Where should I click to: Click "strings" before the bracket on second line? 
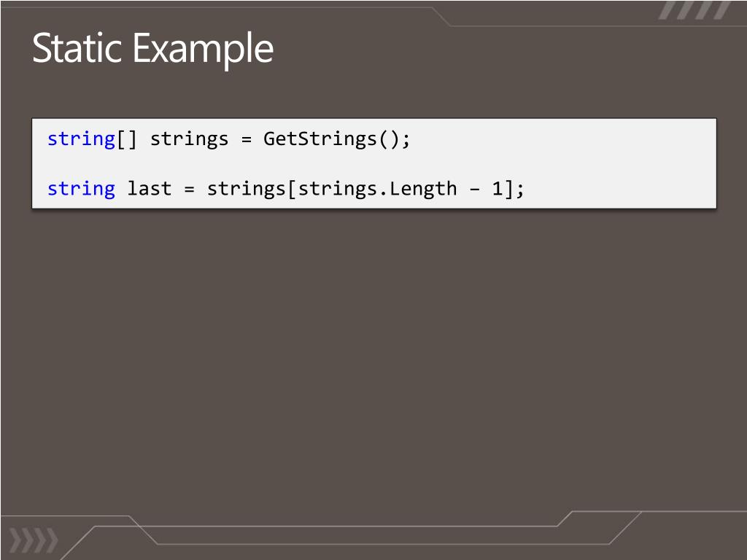(x=247, y=189)
